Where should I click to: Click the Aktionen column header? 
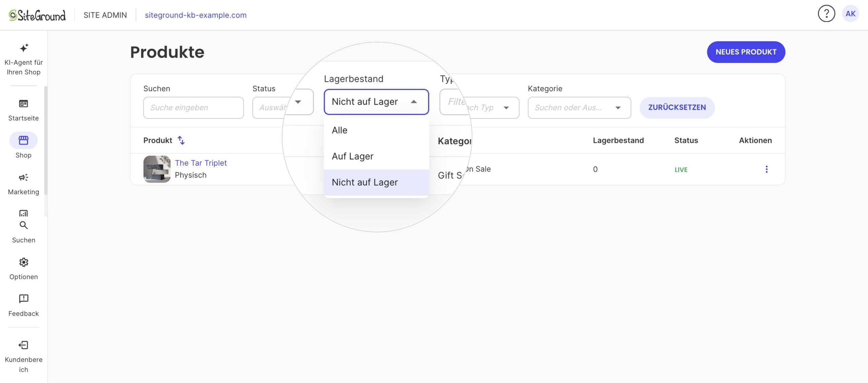[x=755, y=141]
